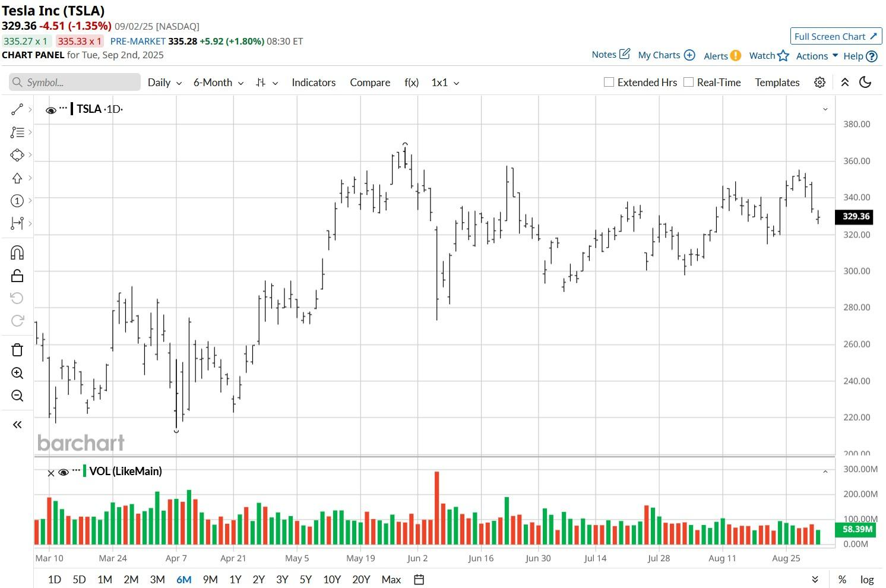Enable the Extended Hrs checkbox

point(609,82)
